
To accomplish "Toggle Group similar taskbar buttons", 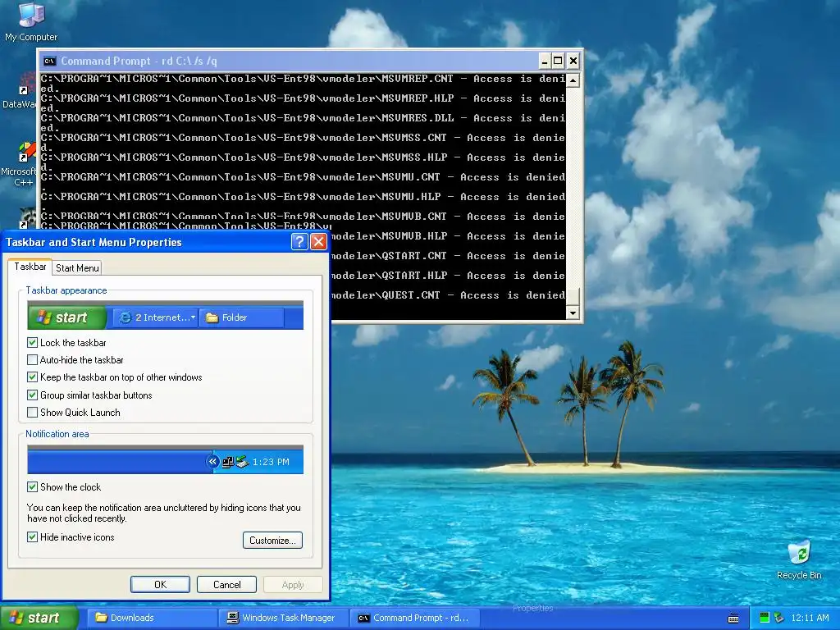I will click(x=32, y=395).
